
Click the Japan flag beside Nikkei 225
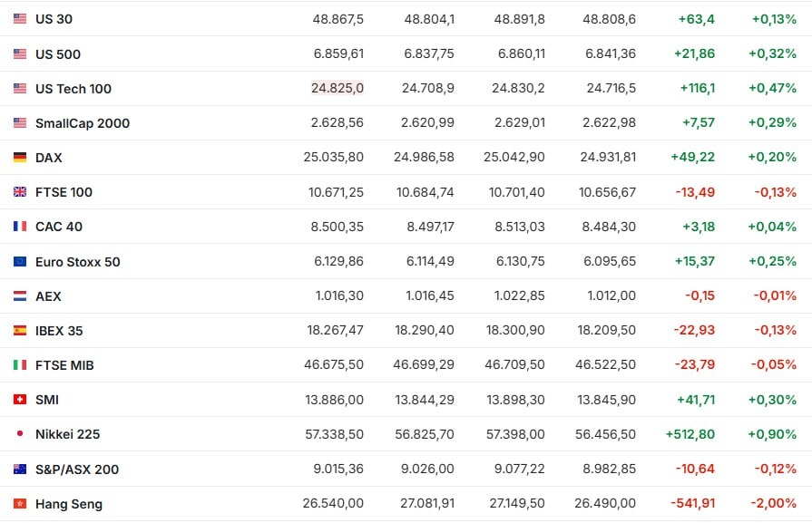pyautogui.click(x=20, y=434)
